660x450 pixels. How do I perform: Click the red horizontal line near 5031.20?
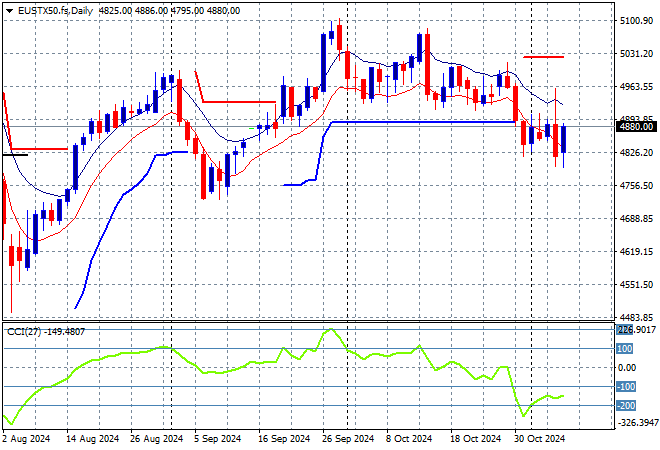[543, 57]
